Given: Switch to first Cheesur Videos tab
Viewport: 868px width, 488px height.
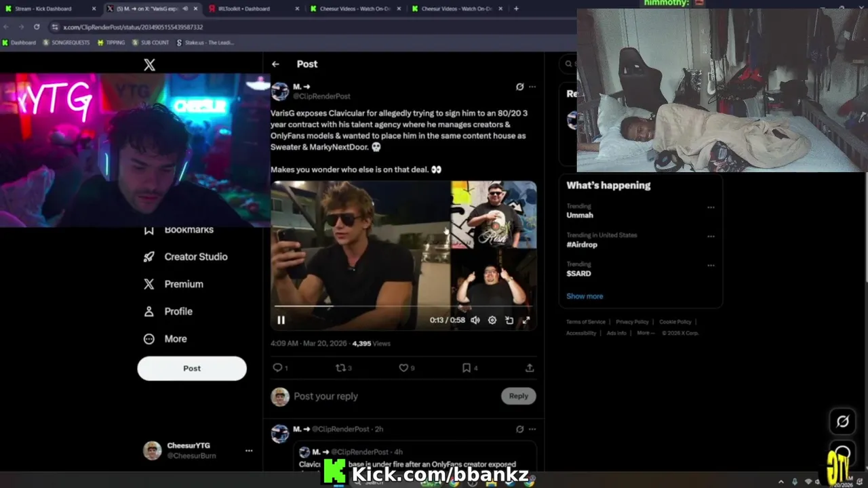Looking at the screenshot, I should (355, 9).
